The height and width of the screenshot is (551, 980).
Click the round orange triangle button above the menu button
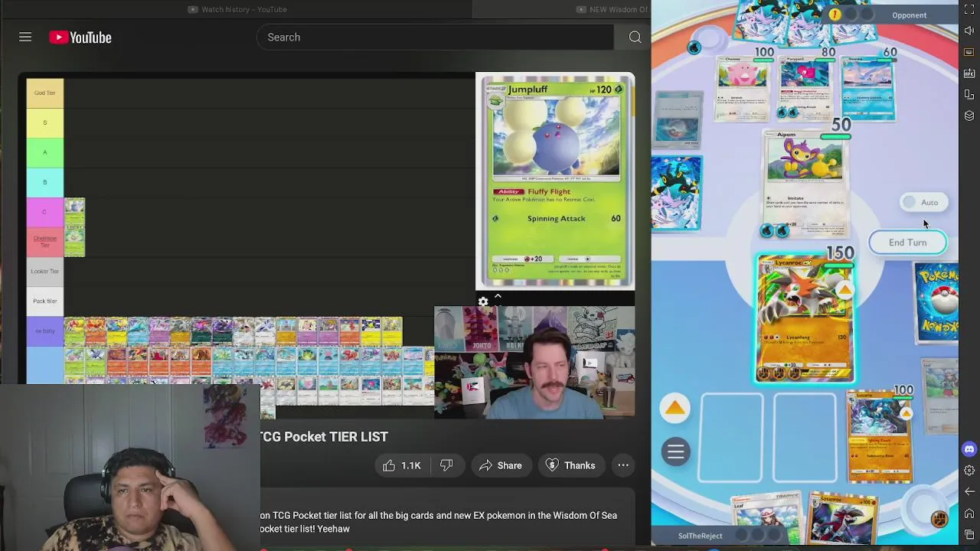coord(675,408)
